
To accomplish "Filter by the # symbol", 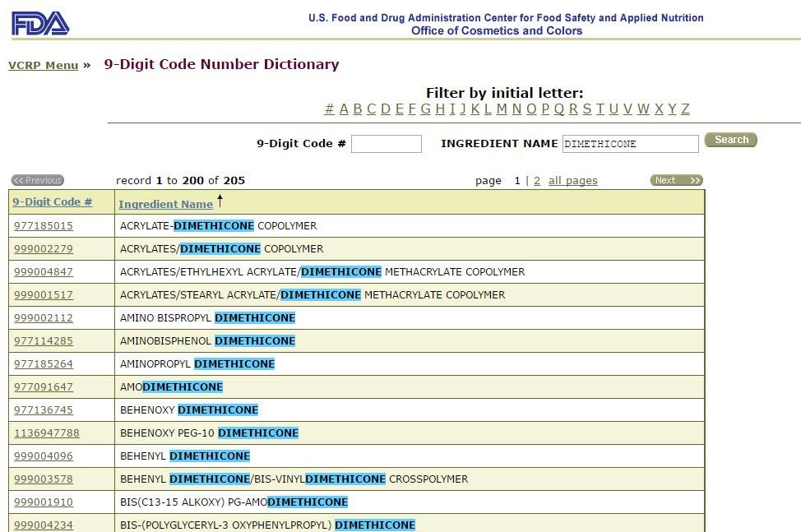I will [330, 109].
